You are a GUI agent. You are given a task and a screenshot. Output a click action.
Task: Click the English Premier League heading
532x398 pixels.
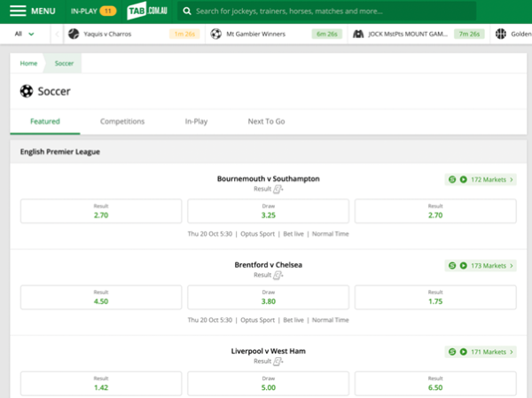(60, 152)
